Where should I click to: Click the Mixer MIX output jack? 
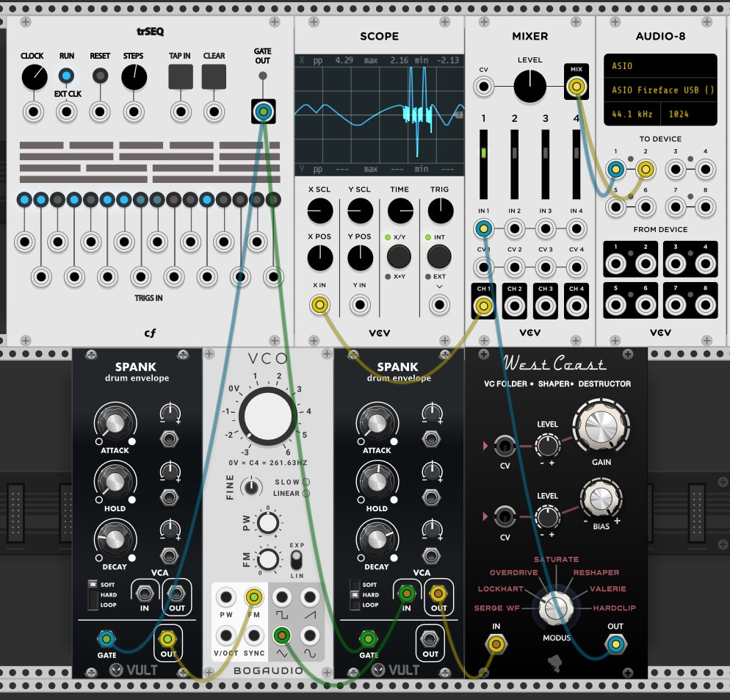pyautogui.click(x=577, y=87)
